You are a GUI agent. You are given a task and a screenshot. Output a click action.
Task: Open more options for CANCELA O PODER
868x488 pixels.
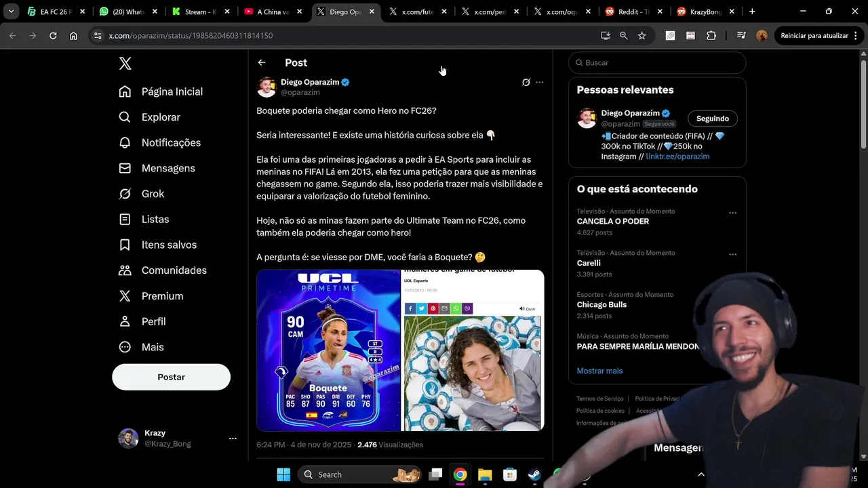[732, 213]
